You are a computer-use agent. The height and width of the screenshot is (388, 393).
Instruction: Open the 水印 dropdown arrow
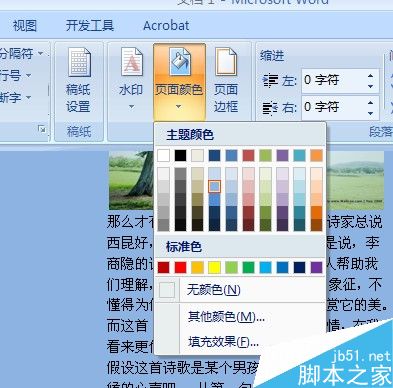(131, 107)
